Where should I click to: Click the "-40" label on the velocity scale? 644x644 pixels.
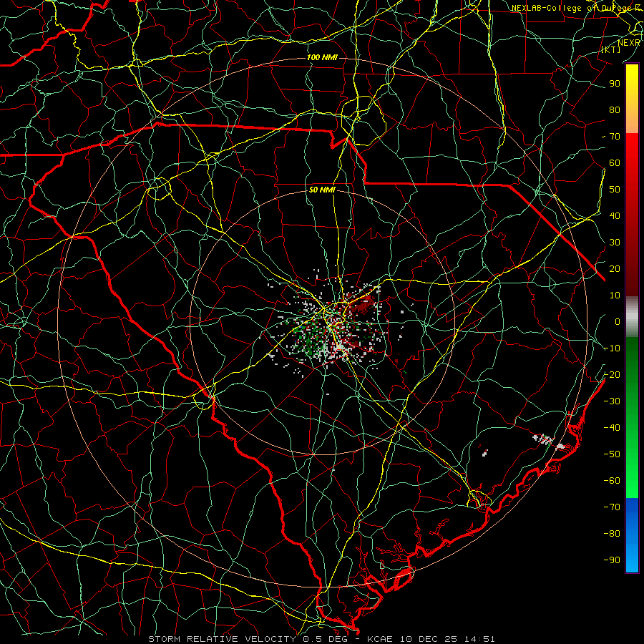coord(612,428)
